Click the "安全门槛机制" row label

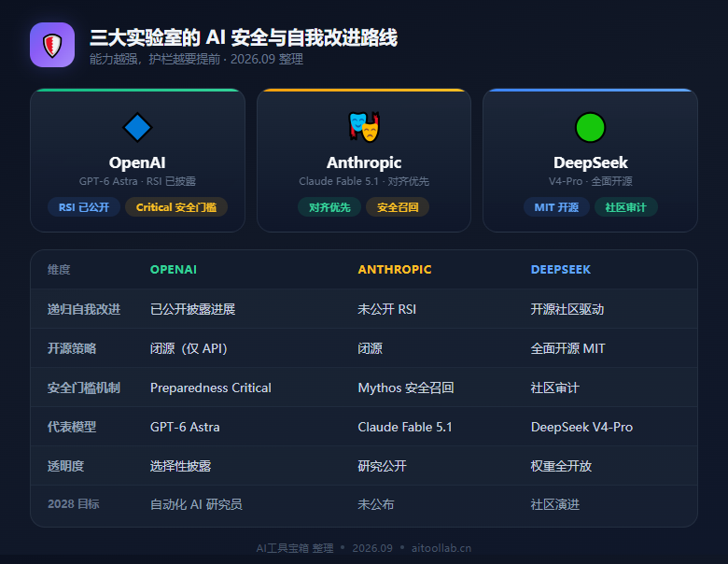click(84, 388)
